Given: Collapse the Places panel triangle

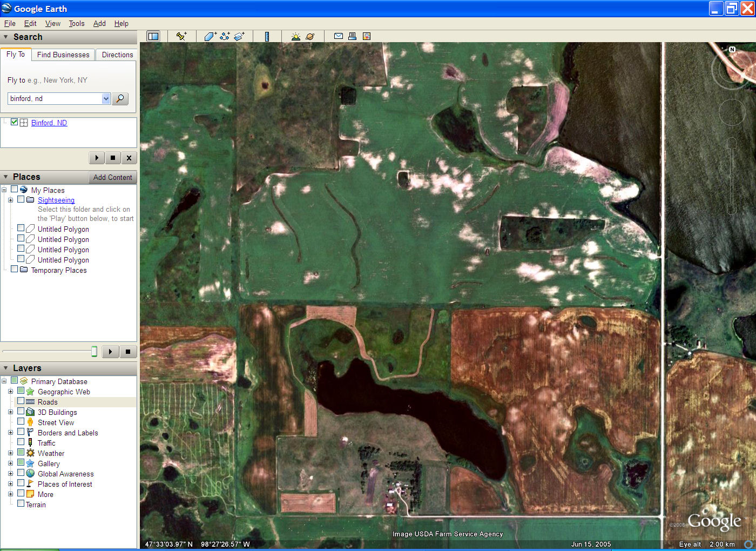Looking at the screenshot, I should pyautogui.click(x=6, y=177).
